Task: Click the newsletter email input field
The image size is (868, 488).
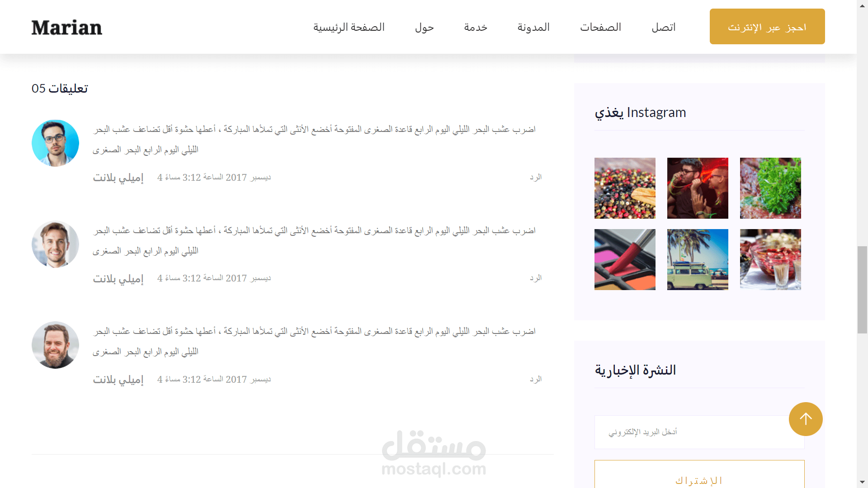Action: [692, 432]
